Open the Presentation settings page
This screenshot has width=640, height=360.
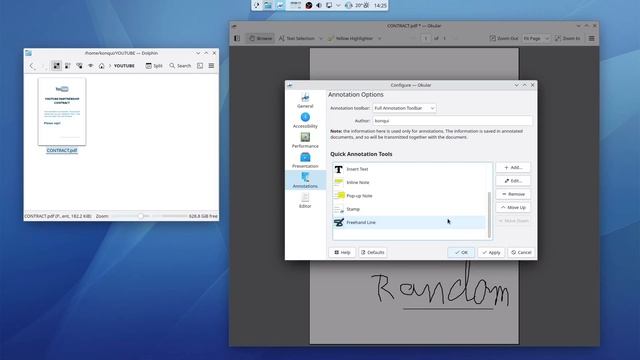(305, 160)
